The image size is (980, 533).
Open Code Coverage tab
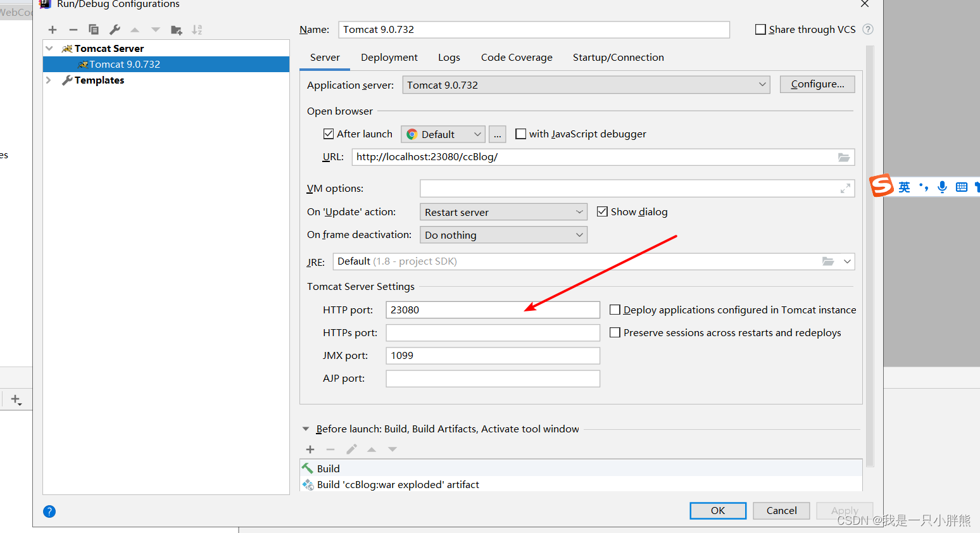tap(517, 58)
